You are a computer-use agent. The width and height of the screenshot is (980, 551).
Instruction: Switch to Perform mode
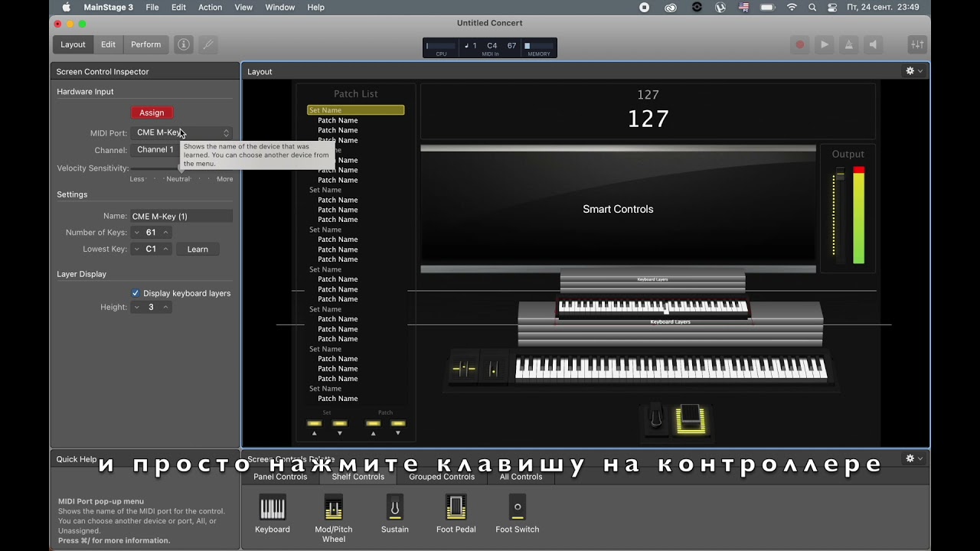pos(145,44)
